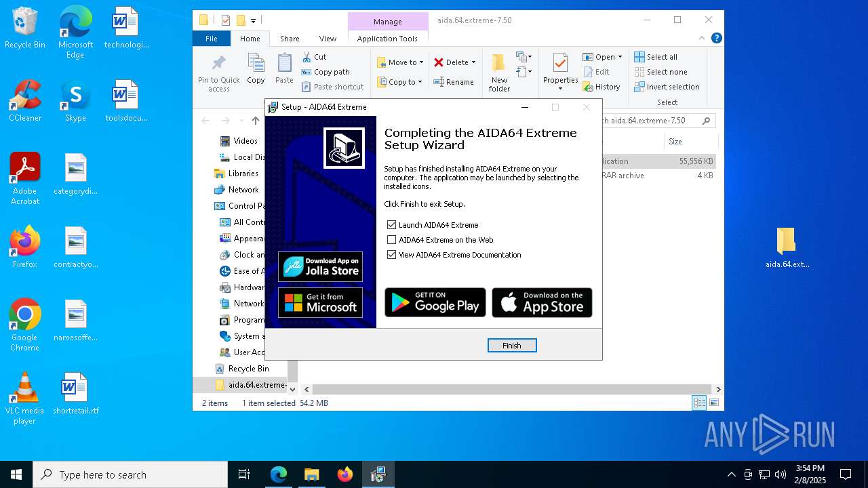Image resolution: width=868 pixels, height=488 pixels.
Task: Click the search box in Explorer
Action: click(x=659, y=121)
